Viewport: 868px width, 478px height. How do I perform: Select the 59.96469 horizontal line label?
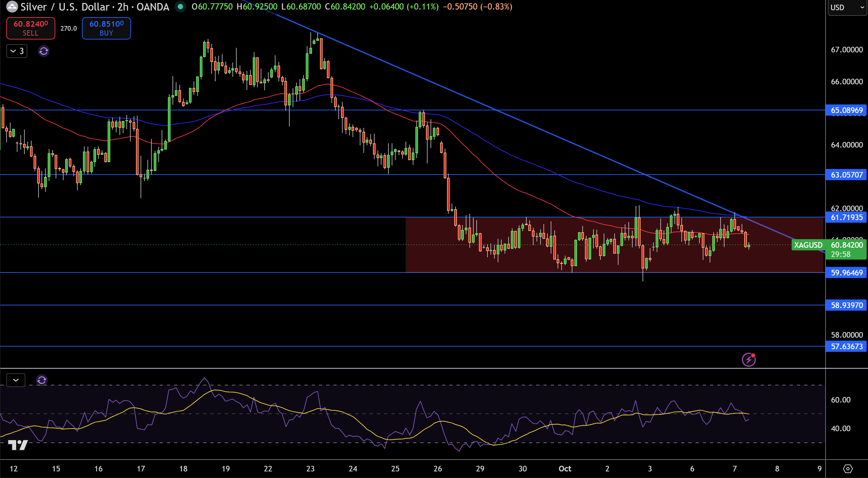(846, 272)
